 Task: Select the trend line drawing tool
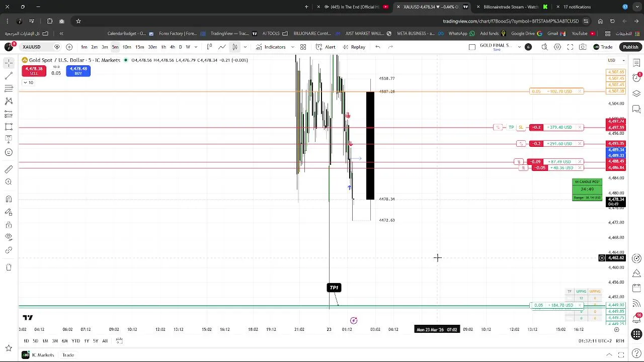[x=9, y=75]
